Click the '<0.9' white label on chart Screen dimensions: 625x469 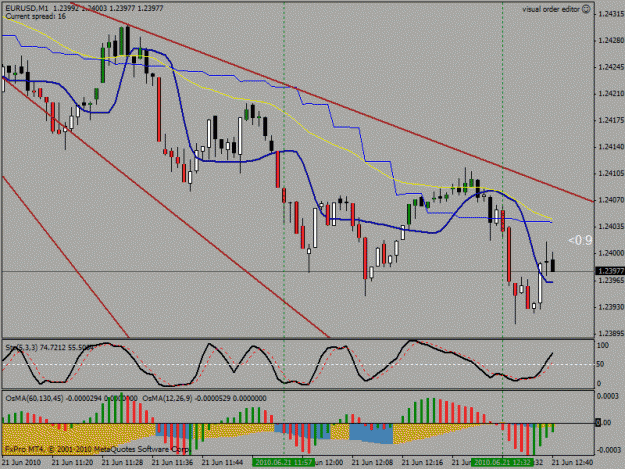tap(580, 240)
